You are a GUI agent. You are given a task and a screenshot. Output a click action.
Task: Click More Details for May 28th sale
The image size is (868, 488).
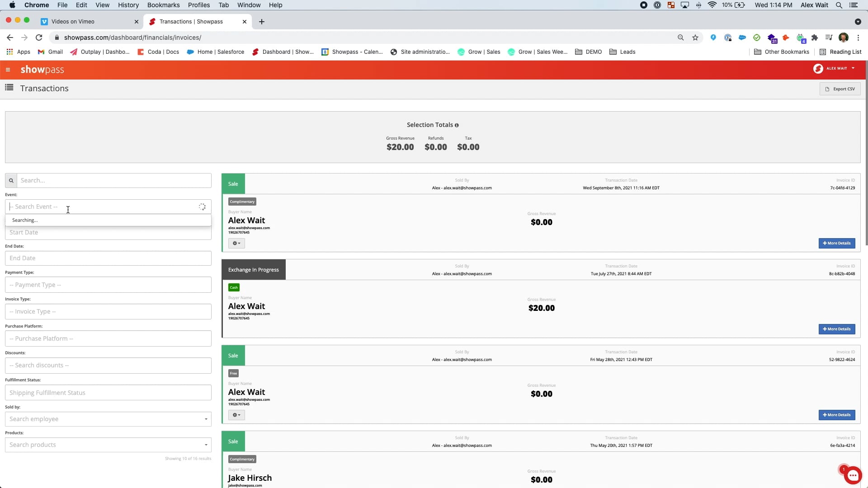point(837,415)
